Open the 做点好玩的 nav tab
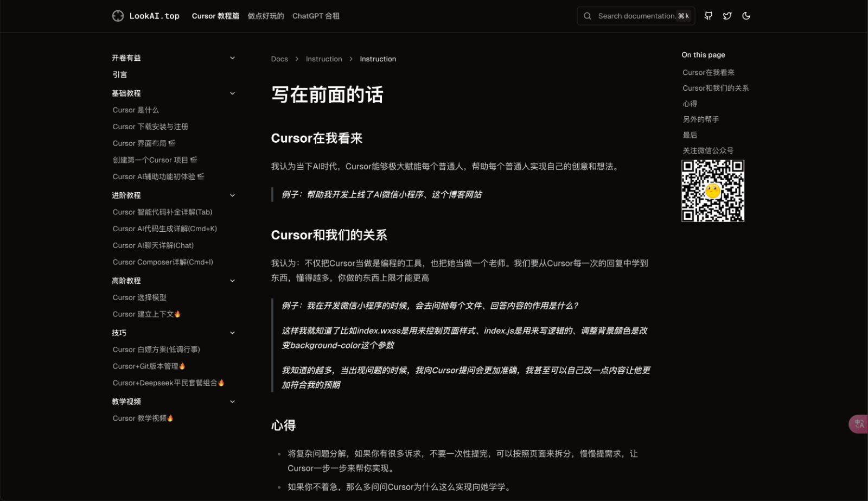This screenshot has width=868, height=501. [266, 16]
